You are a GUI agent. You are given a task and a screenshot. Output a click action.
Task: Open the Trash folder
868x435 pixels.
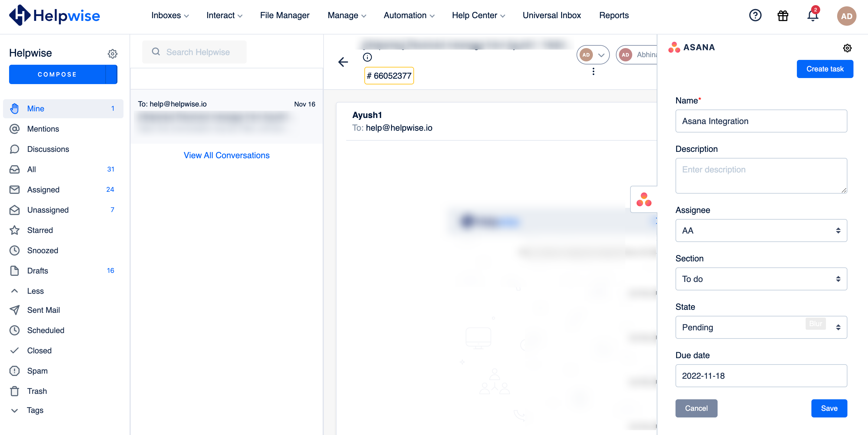point(63,391)
